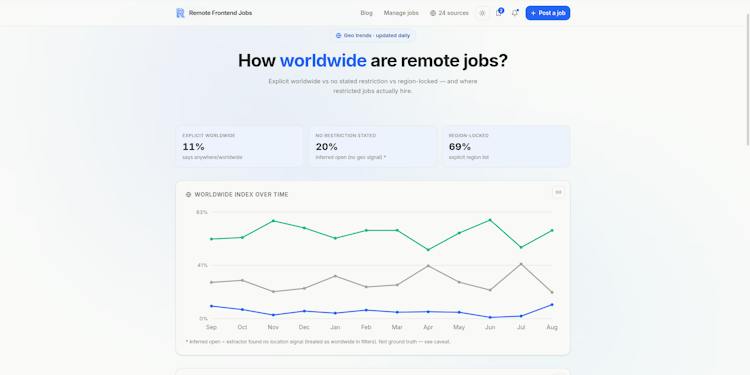The image size is (750, 375).
Task: Go to Manage jobs
Action: pos(401,13)
